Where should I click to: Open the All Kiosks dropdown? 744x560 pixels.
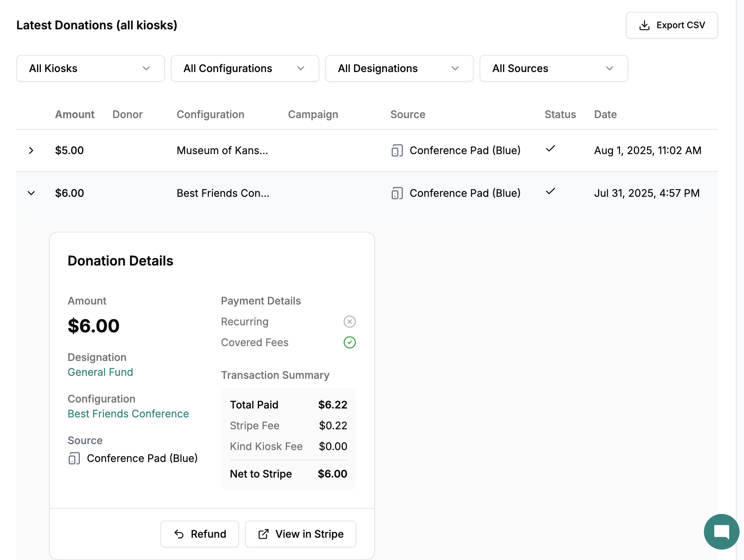pos(90,68)
